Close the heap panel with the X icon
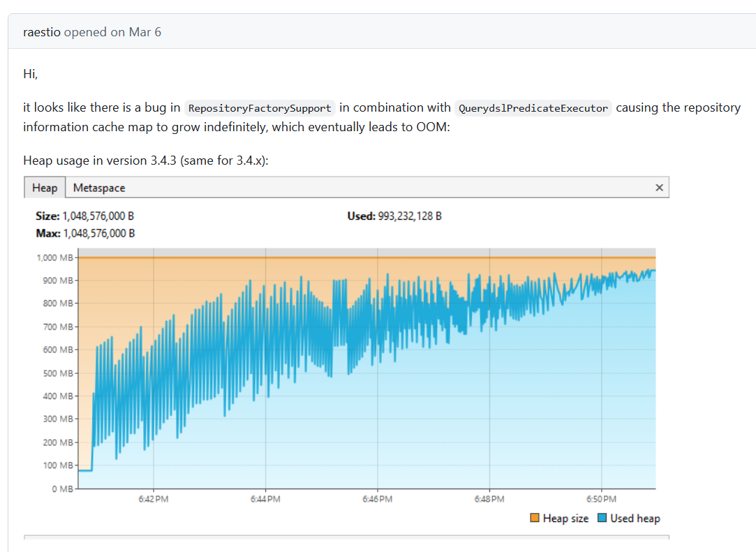The height and width of the screenshot is (552, 756). 659,188
